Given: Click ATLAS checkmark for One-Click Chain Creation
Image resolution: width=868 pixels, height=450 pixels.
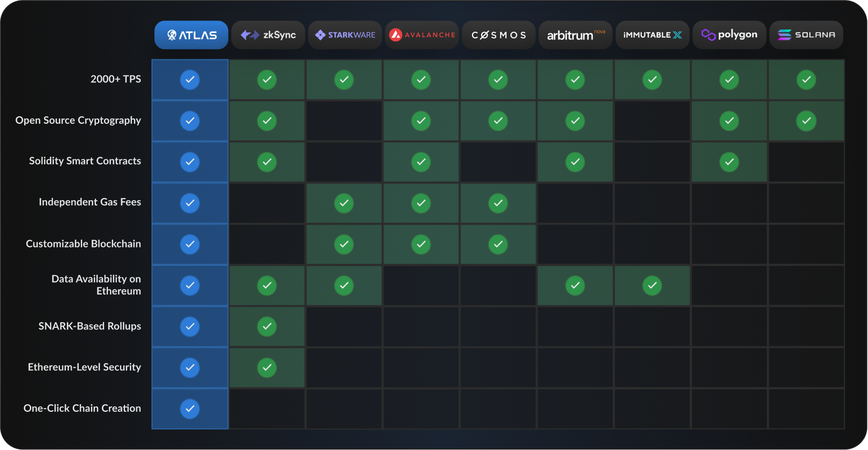Looking at the screenshot, I should tap(190, 409).
